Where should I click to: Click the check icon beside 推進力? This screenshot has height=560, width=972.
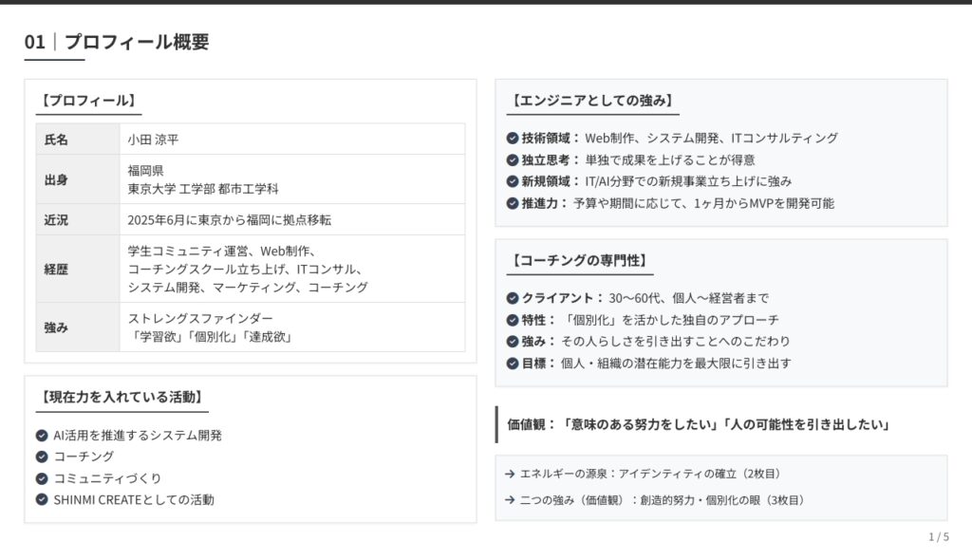point(513,202)
